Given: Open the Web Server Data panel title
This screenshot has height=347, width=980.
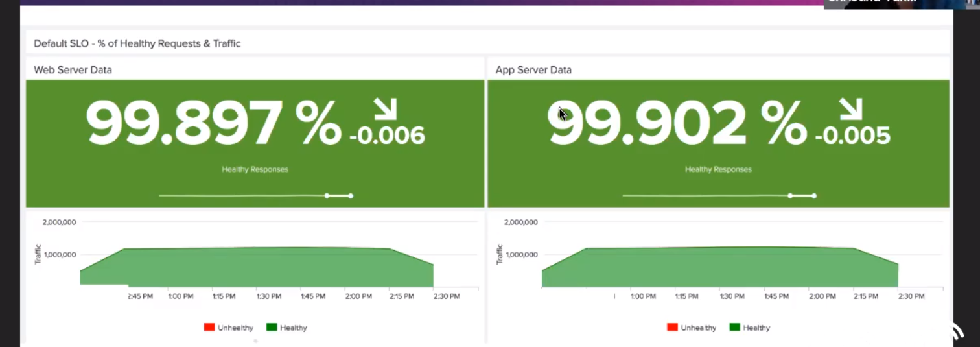Looking at the screenshot, I should coord(73,70).
